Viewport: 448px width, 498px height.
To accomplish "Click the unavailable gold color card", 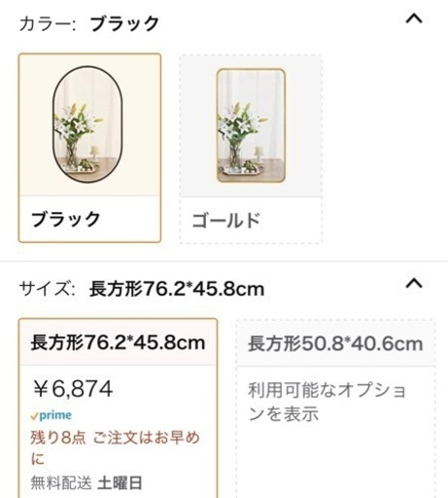I will pos(251,149).
